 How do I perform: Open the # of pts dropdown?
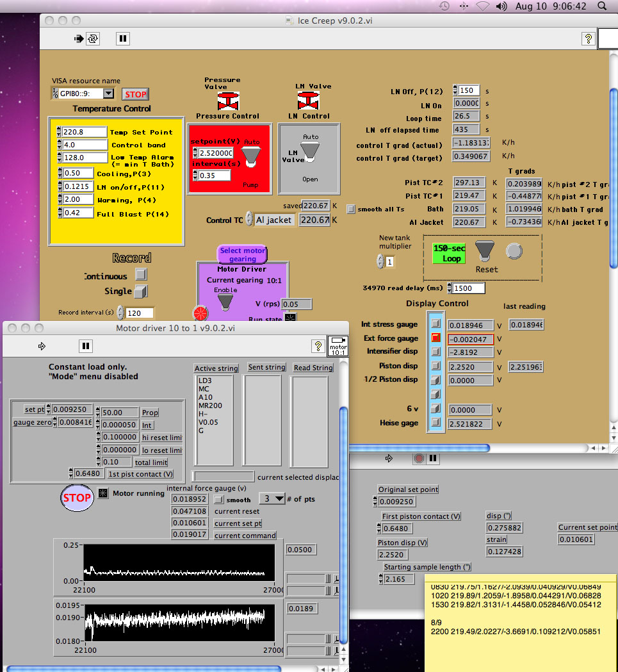pyautogui.click(x=272, y=498)
